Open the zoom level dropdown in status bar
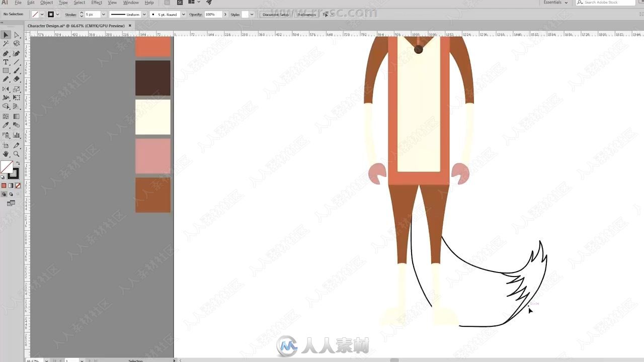This screenshot has width=644, height=362. [46, 360]
